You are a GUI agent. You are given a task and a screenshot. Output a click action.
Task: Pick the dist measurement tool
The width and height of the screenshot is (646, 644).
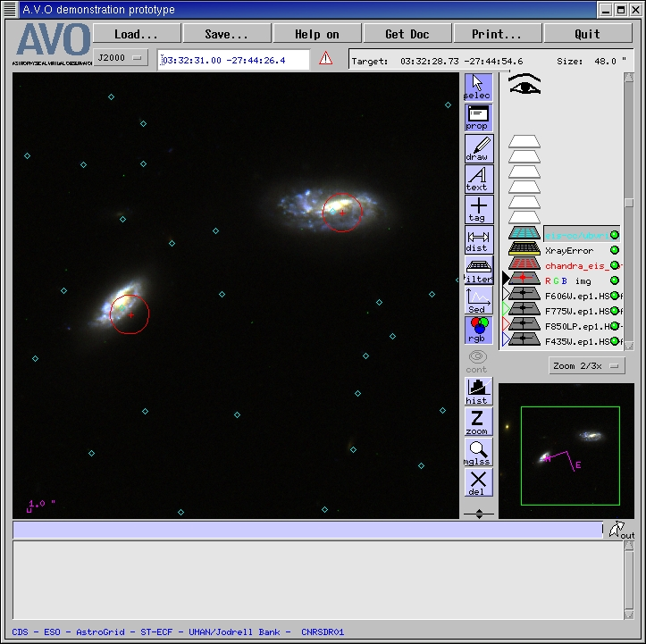[478, 239]
